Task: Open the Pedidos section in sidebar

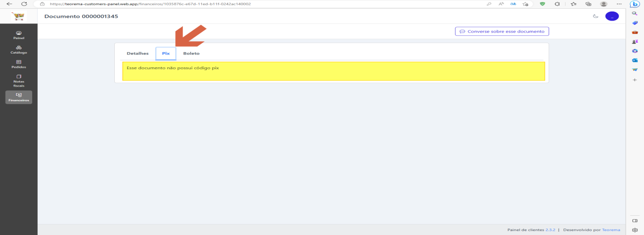Action: point(19,64)
